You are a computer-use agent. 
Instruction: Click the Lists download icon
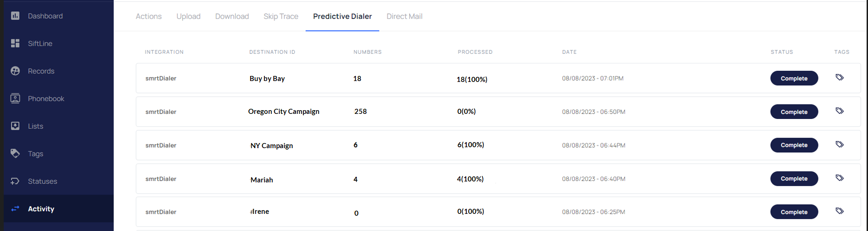(x=15, y=126)
